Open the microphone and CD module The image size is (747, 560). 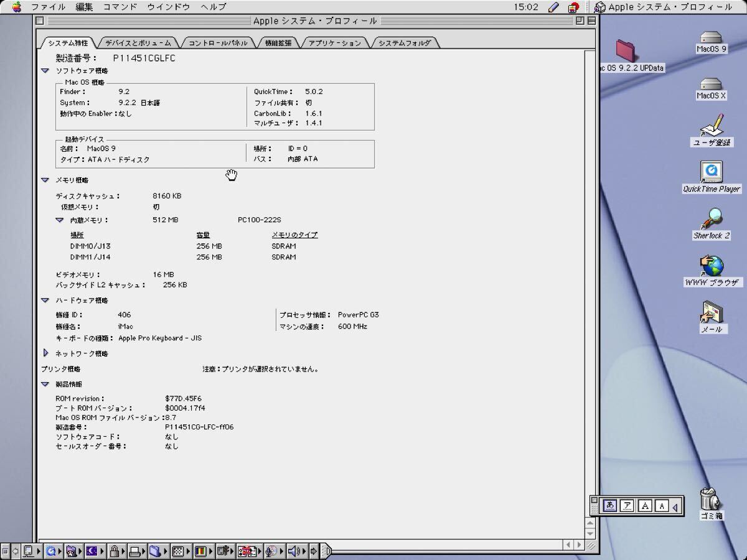coord(274,551)
